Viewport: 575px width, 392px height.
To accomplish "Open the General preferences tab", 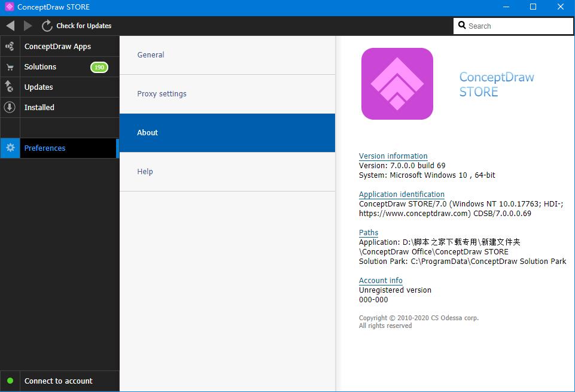I will (227, 55).
